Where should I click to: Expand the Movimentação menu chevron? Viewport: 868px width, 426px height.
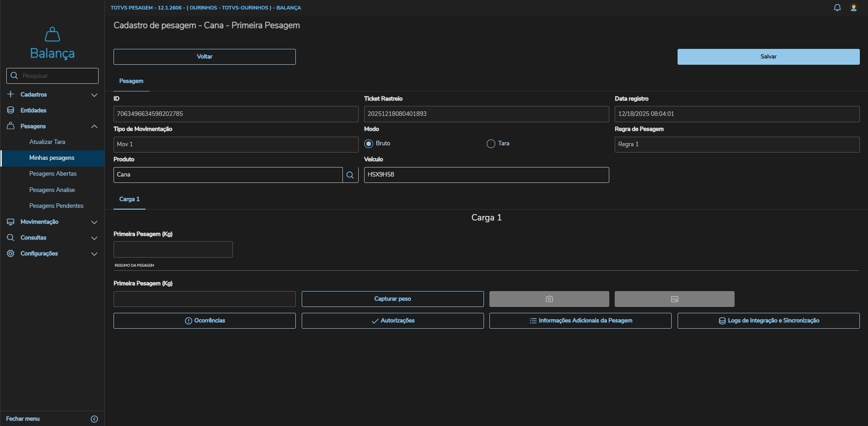coord(94,222)
